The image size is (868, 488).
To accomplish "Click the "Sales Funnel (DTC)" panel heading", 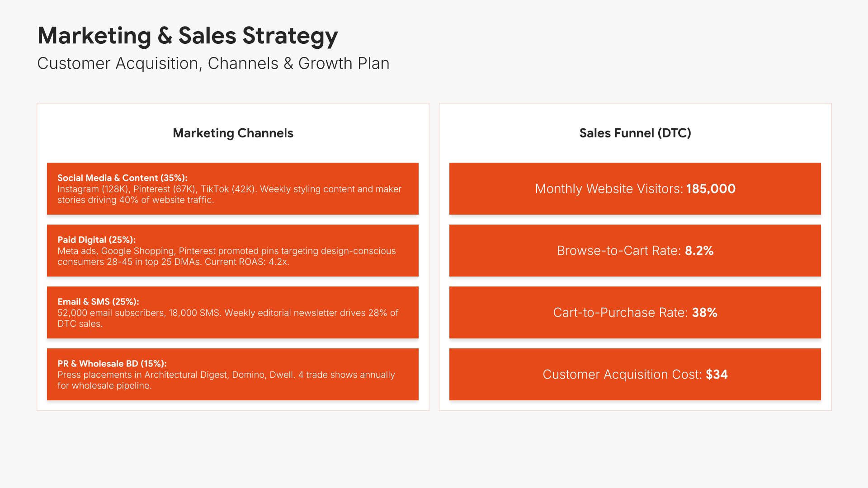I will point(635,133).
